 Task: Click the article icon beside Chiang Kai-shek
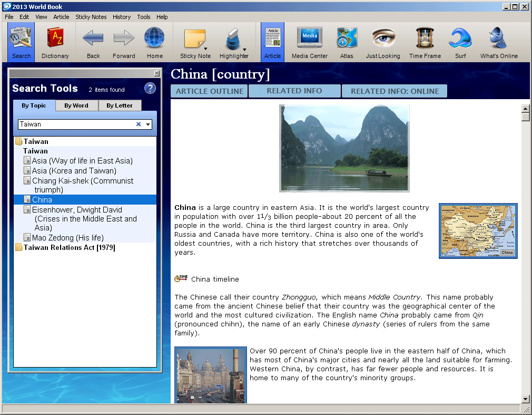tap(27, 180)
